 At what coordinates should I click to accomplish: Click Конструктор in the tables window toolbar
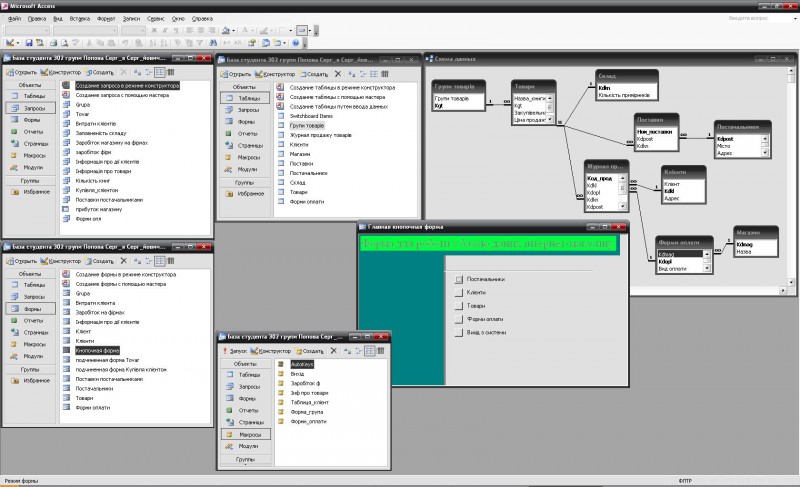pos(274,74)
